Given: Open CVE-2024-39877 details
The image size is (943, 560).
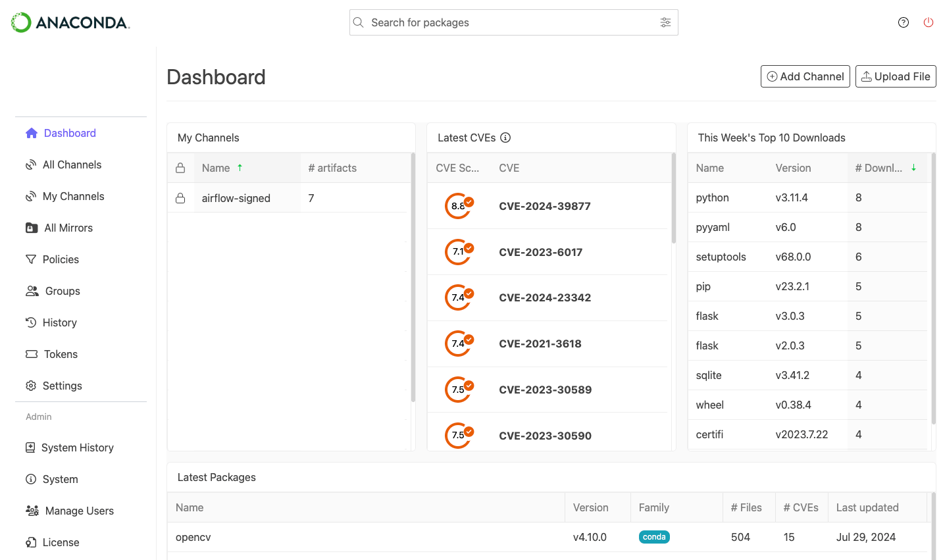Looking at the screenshot, I should tap(545, 206).
